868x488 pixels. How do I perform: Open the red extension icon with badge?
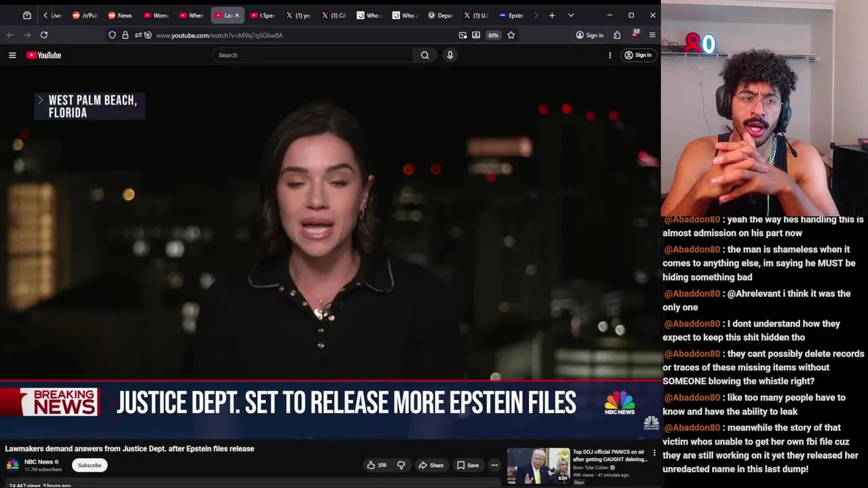pyautogui.click(x=635, y=34)
